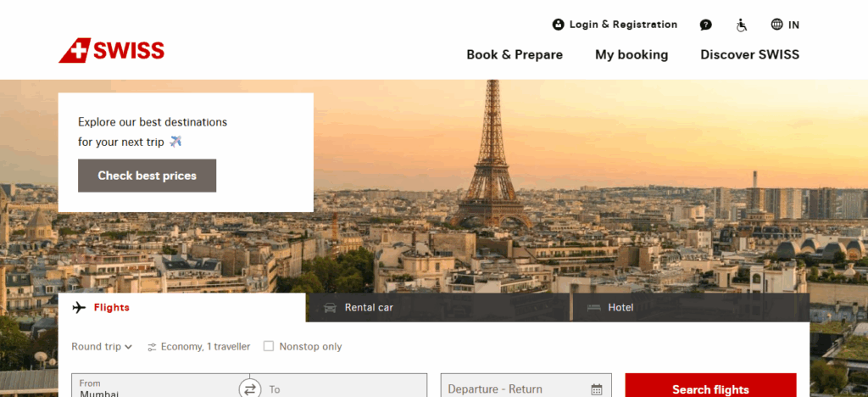Viewport: 868px width, 397px height.
Task: Open the accessibility wheelchair icon
Action: [x=742, y=25]
